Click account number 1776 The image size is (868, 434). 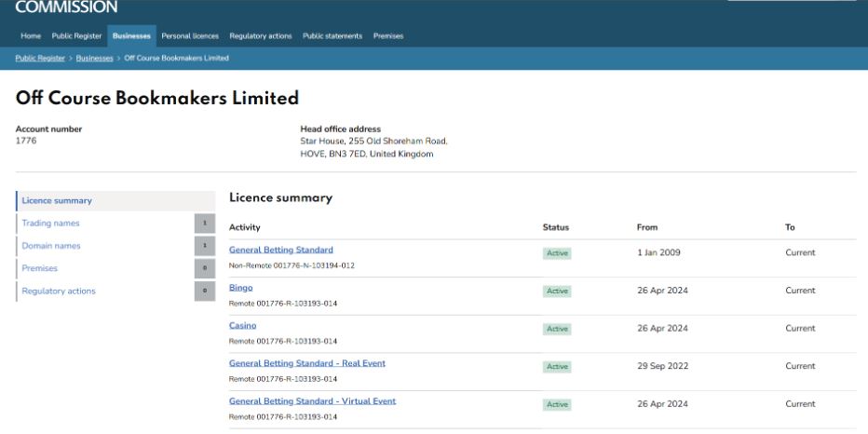pos(26,141)
